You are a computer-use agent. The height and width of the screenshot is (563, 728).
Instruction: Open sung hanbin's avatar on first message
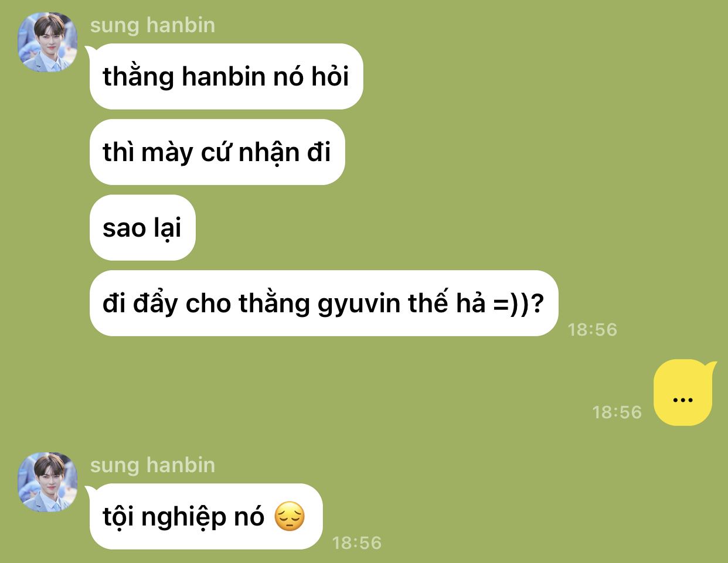point(47,42)
